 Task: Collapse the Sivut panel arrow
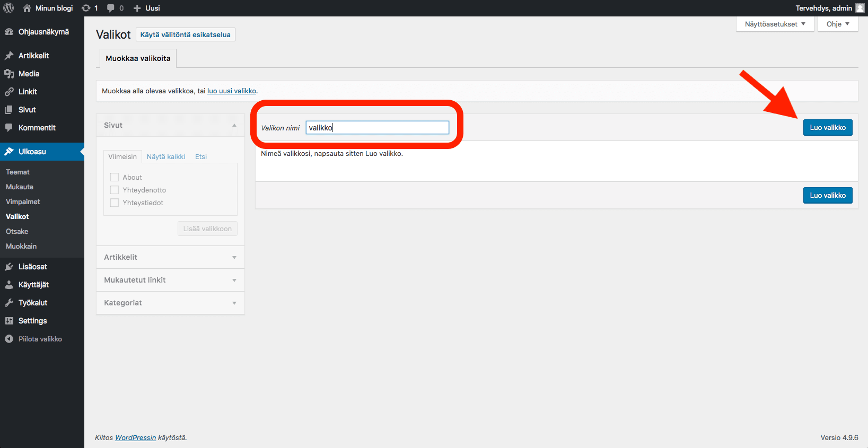click(234, 125)
